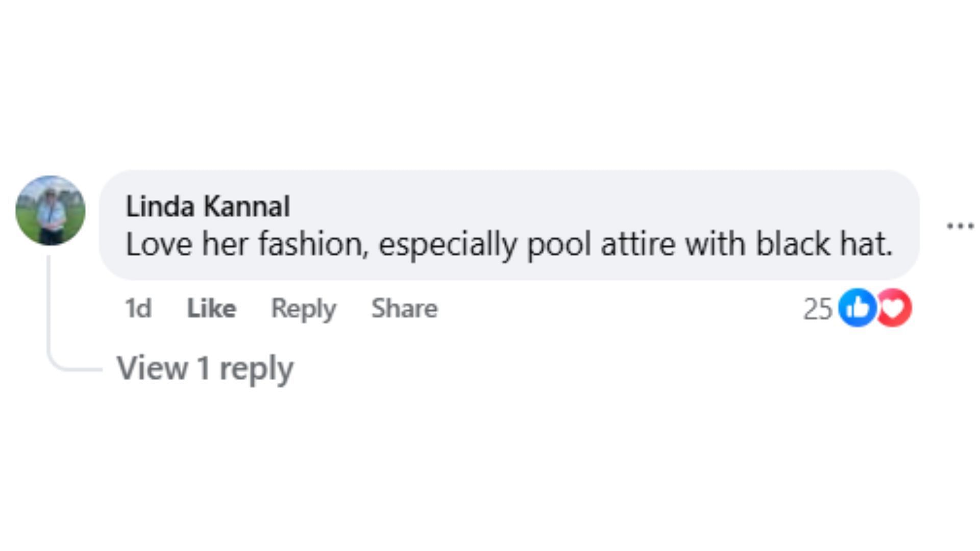Like Linda Kannal's comment
Viewport: 980px width, 551px height.
point(211,308)
